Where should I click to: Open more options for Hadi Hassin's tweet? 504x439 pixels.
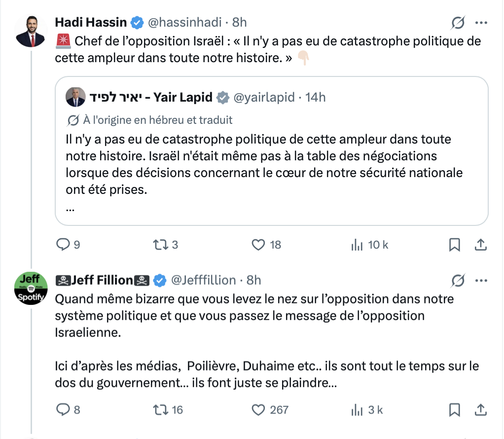coord(481,23)
